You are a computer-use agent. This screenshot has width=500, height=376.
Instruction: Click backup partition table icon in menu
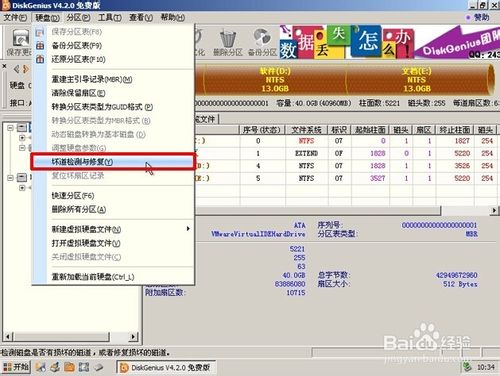click(x=40, y=46)
